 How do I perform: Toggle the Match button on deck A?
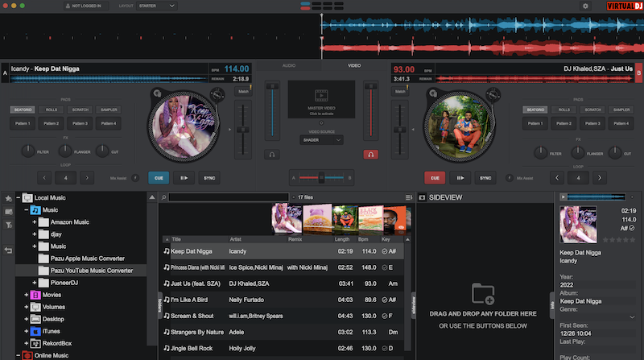(x=242, y=92)
